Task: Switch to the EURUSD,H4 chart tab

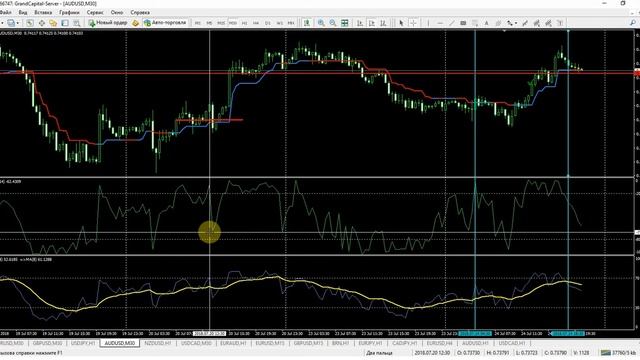Action: click(x=439, y=343)
